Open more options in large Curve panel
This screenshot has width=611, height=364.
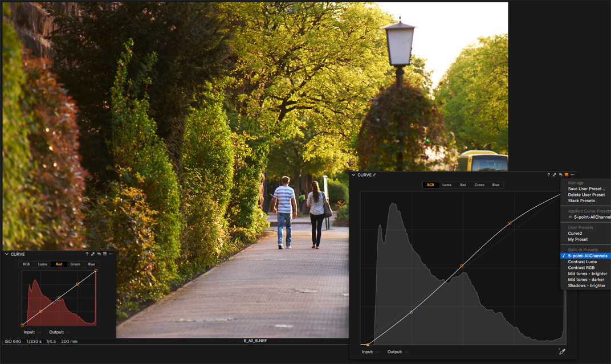click(572, 175)
